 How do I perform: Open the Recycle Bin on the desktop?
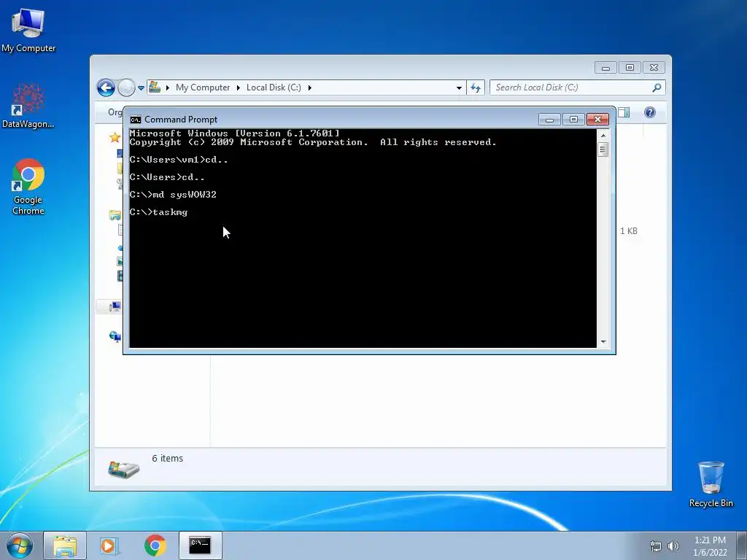711,484
